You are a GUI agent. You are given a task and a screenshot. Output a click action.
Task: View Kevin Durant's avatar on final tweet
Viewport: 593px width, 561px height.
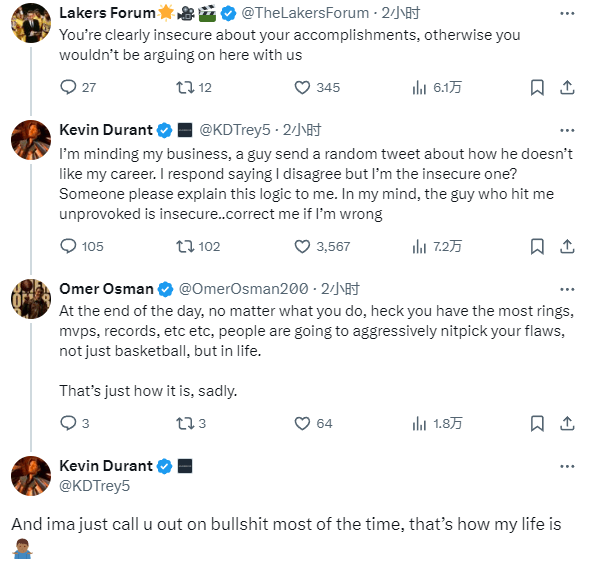31,476
